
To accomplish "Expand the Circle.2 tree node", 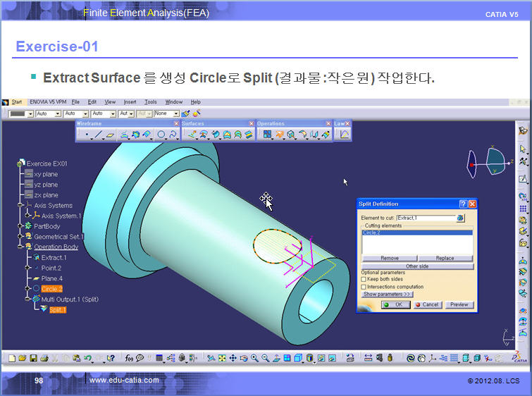I will coord(27,288).
